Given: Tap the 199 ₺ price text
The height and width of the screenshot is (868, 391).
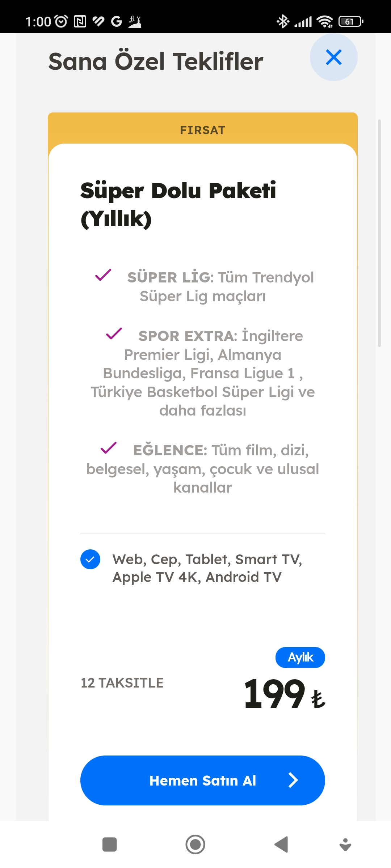Looking at the screenshot, I should pos(285,694).
